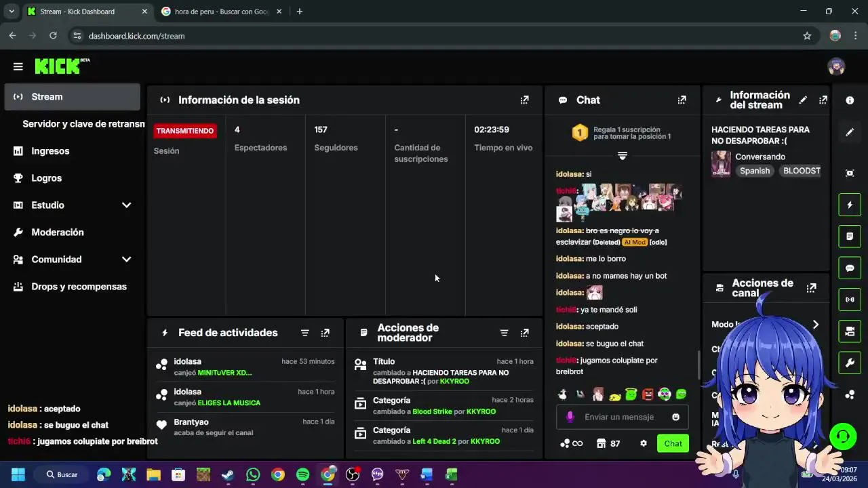Expand the gift subscription leaderboard arrow
The image size is (868, 488).
[x=623, y=156]
